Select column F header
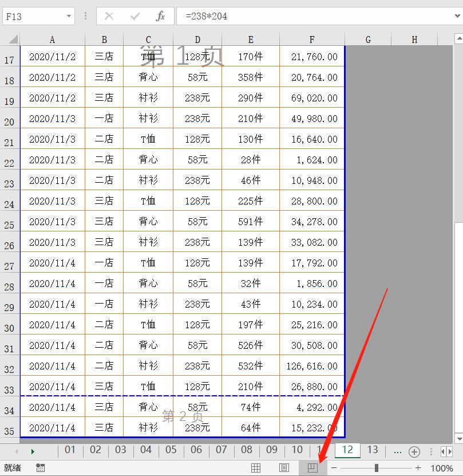The height and width of the screenshot is (476, 463). tap(312, 40)
